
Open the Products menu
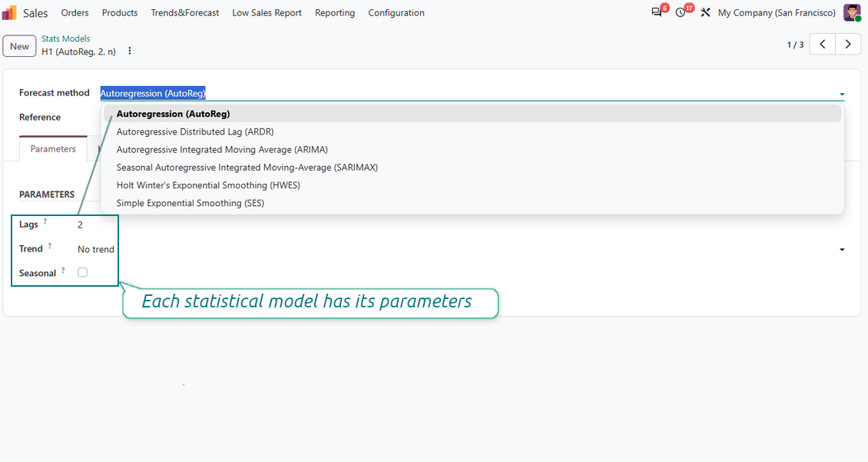(120, 13)
